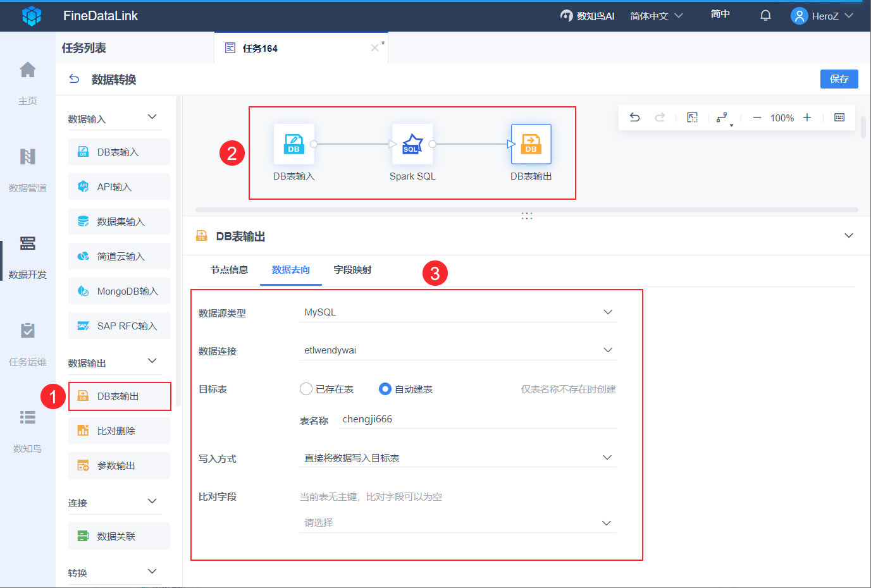Click the FineDataLink logo icon

[32, 16]
